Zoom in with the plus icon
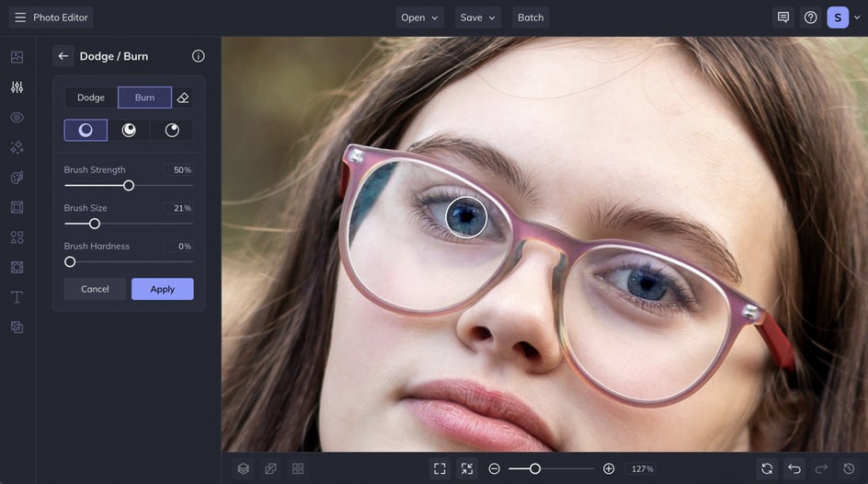This screenshot has width=868, height=484. pos(609,469)
